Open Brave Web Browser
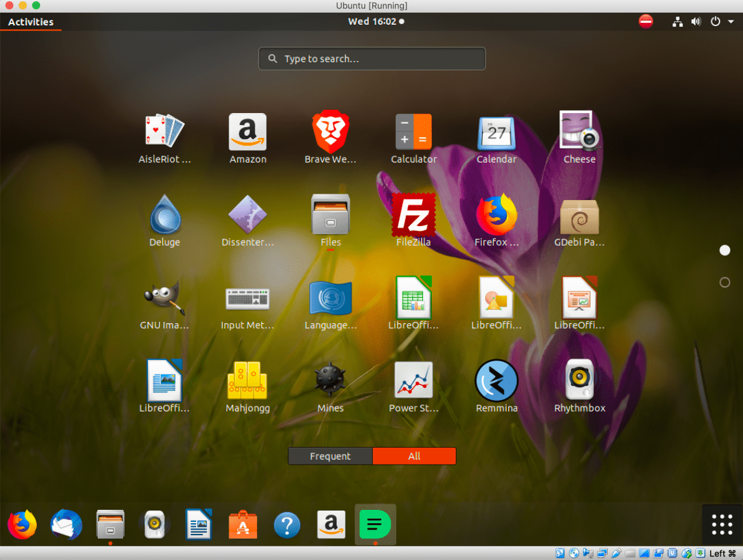Viewport: 743px width, 560px height. (330, 138)
